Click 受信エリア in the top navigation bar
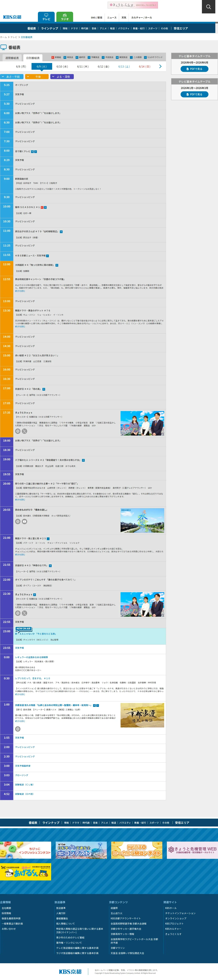 click(181, 28)
